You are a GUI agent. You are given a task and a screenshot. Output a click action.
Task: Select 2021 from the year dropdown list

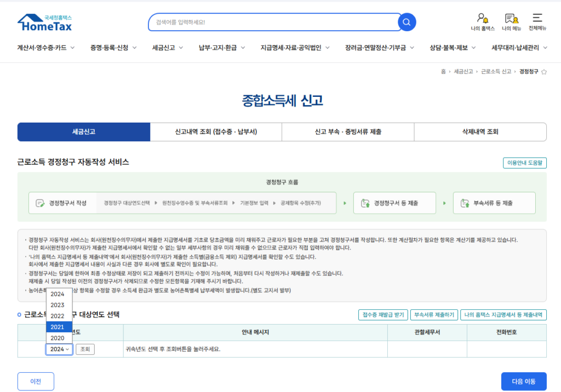click(59, 326)
